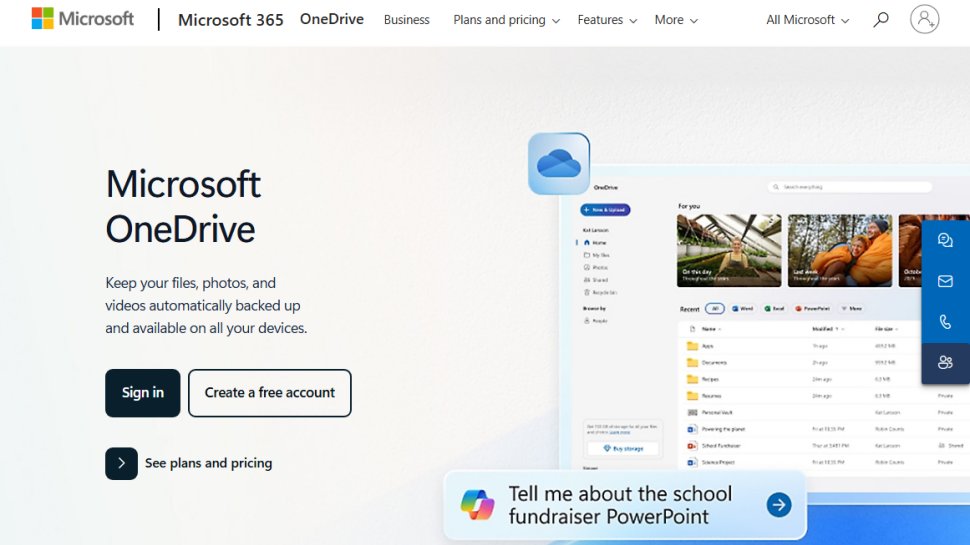
Task: Expand the More dropdown
Action: 676,20
